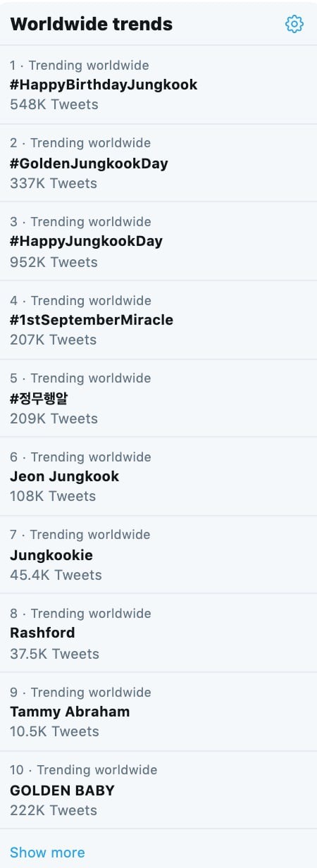Image resolution: width=317 pixels, height=868 pixels.
Task: Select the #HappyJungkookDay hashtag
Action: [x=87, y=241]
